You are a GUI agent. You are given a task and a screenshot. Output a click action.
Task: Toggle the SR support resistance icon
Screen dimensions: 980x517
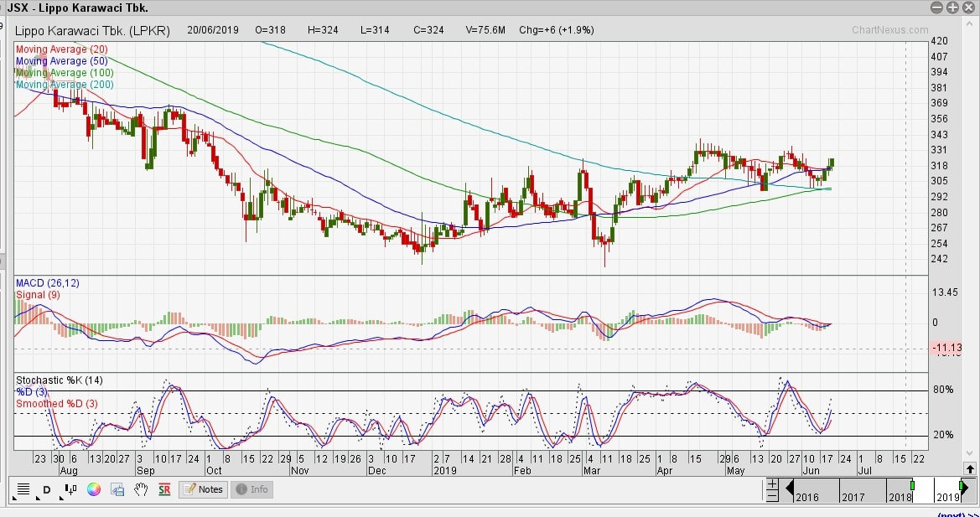point(164,489)
